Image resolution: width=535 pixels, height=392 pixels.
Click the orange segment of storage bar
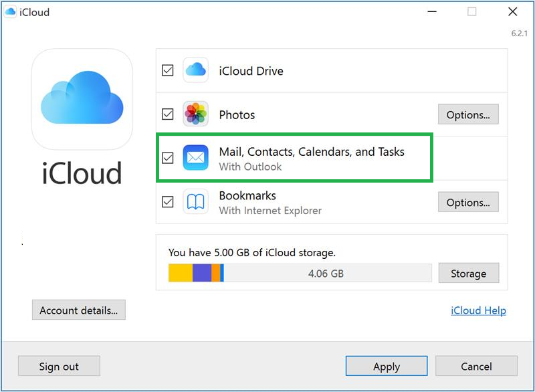click(215, 273)
